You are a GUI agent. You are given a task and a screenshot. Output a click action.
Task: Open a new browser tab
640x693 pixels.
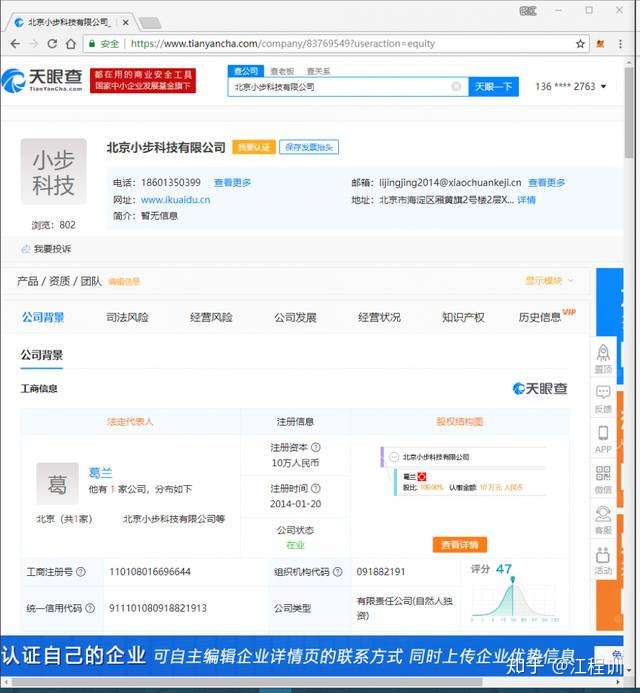pos(150,23)
